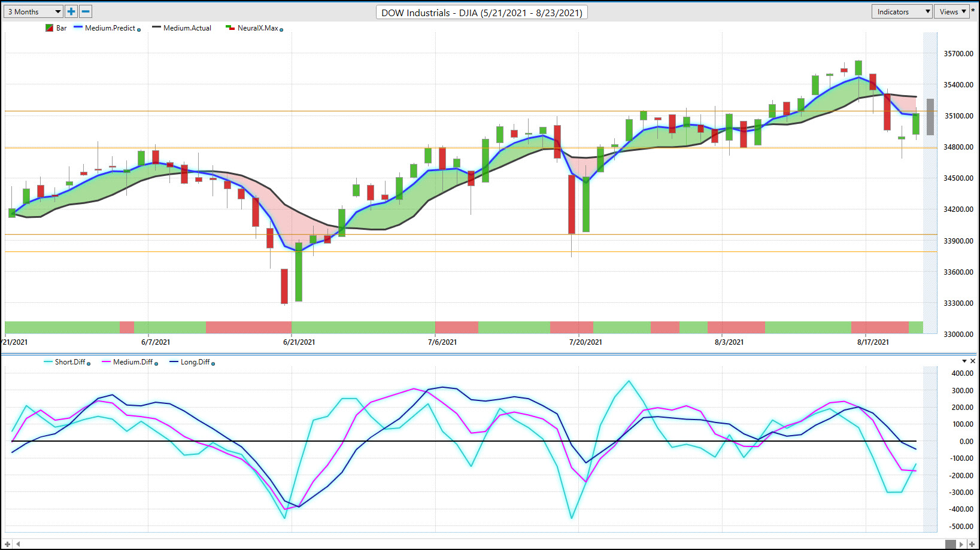The height and width of the screenshot is (550, 980).
Task: Click the bottom-right plus expand icon
Action: click(x=972, y=544)
